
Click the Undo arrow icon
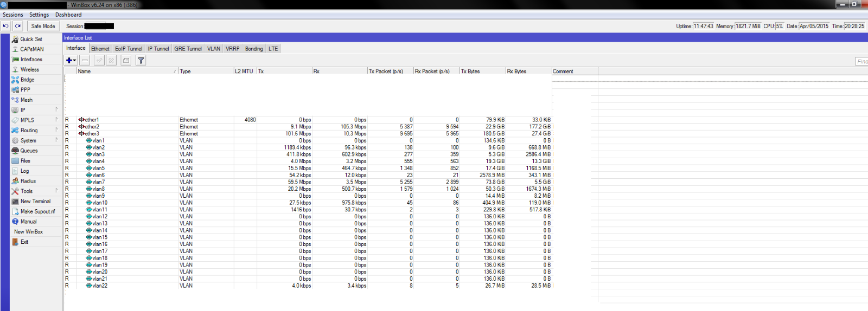[6, 26]
